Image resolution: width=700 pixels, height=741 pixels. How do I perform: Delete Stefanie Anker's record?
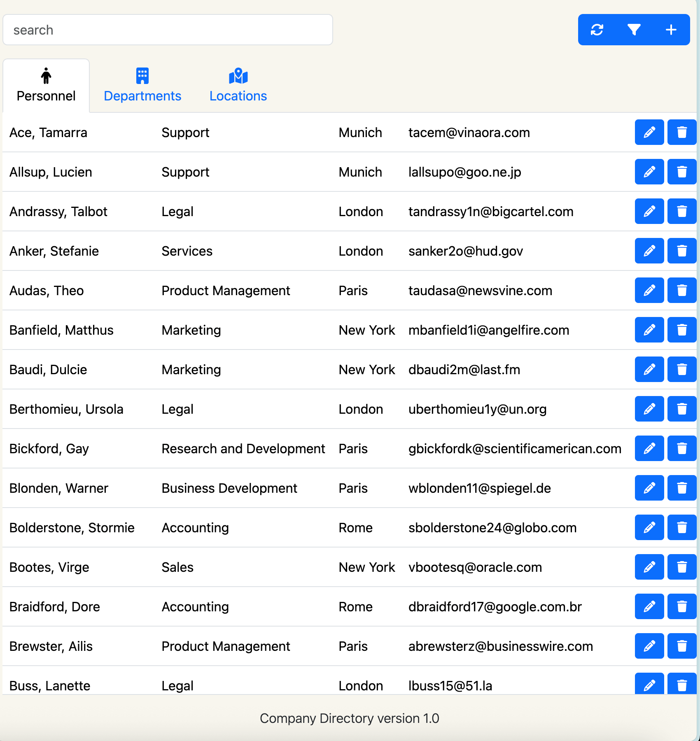(x=681, y=251)
